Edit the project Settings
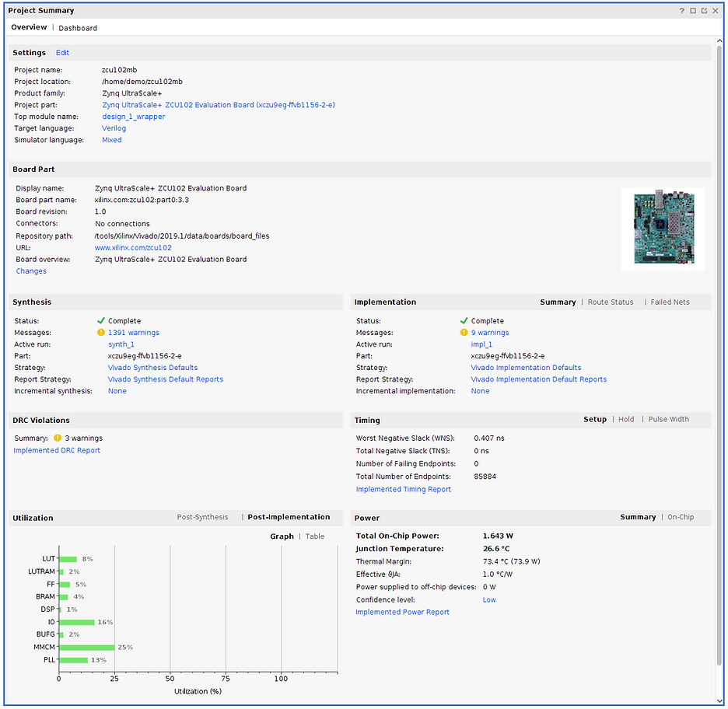 click(61, 52)
